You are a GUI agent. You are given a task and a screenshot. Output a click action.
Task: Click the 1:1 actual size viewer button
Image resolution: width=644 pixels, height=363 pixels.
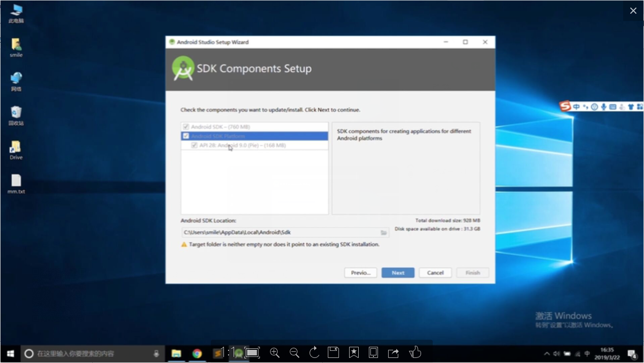pos(229,352)
